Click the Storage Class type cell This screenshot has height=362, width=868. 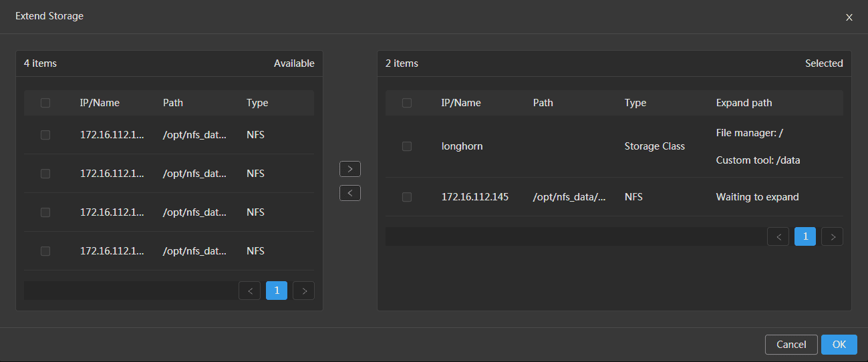click(655, 146)
